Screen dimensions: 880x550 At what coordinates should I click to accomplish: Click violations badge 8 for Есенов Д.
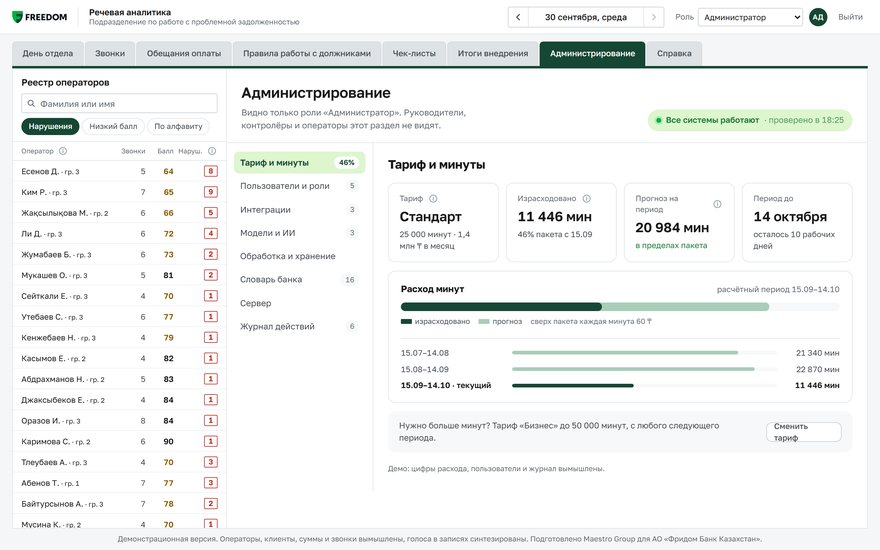(x=210, y=171)
